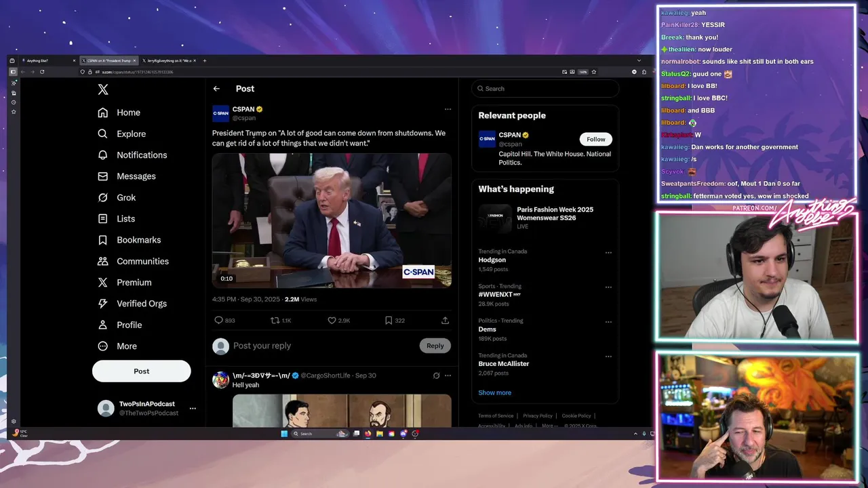
Task: Open Communities in sidebar
Action: (x=134, y=261)
